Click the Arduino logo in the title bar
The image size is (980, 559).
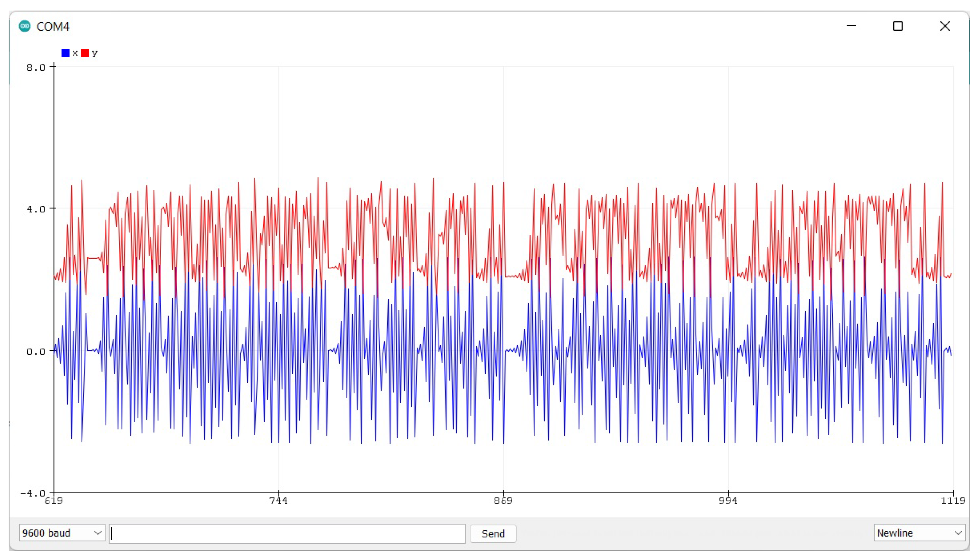point(25,26)
